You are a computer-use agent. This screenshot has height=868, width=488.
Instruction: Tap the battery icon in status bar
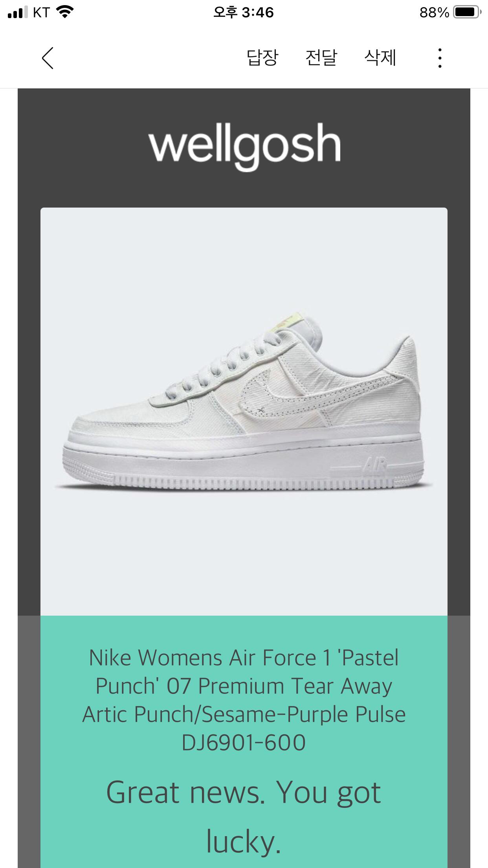tap(467, 12)
